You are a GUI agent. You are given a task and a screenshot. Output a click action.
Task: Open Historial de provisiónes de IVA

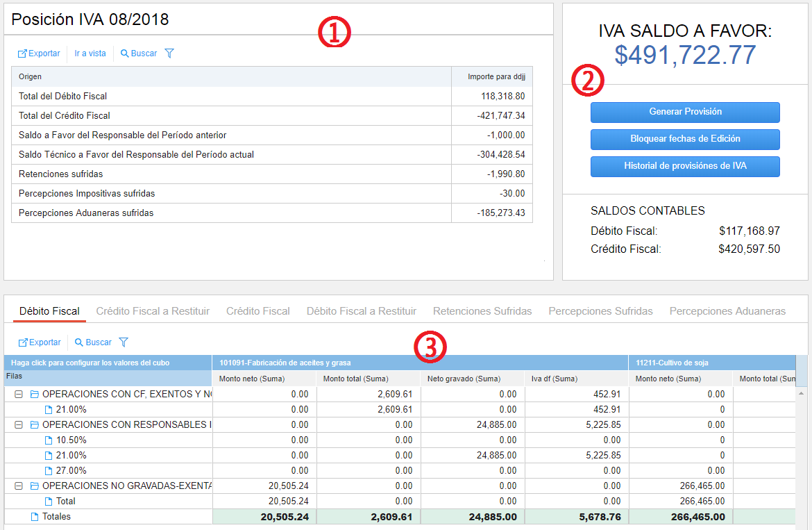click(x=685, y=167)
